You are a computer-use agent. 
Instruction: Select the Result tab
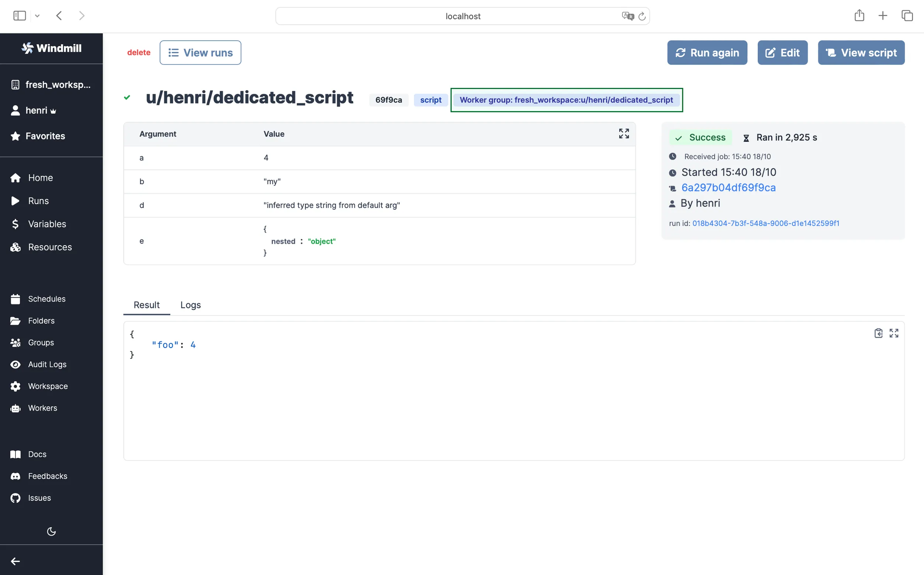146,305
